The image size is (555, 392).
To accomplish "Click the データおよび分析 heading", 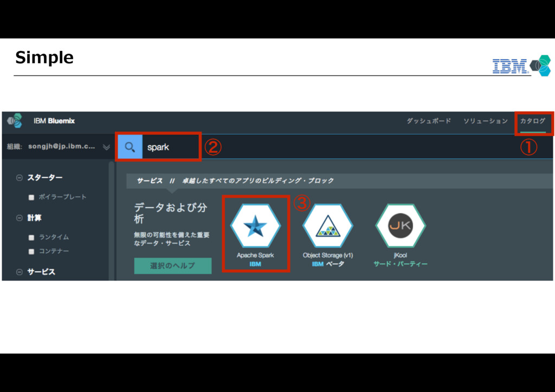I will 171,213.
